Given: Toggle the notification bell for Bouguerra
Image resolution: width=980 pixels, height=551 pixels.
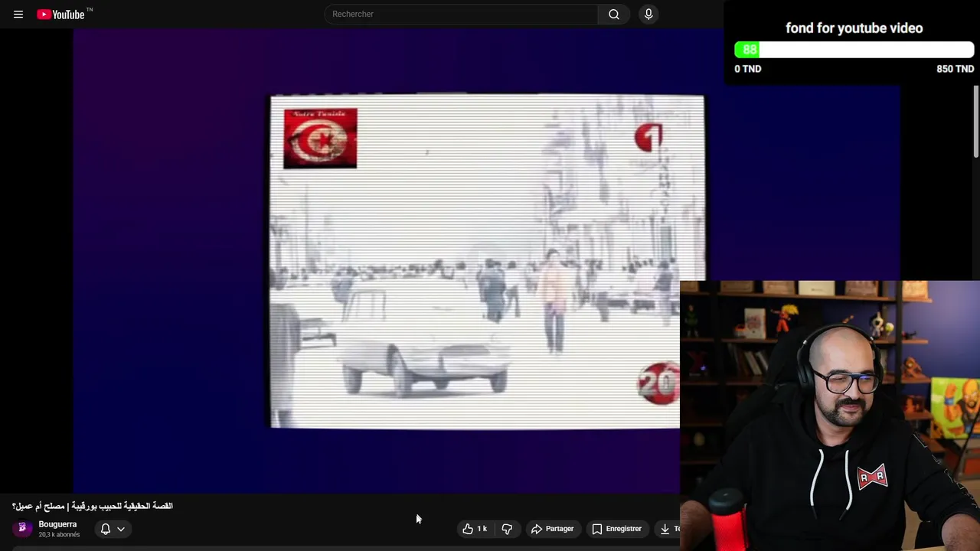Looking at the screenshot, I should pos(106,529).
